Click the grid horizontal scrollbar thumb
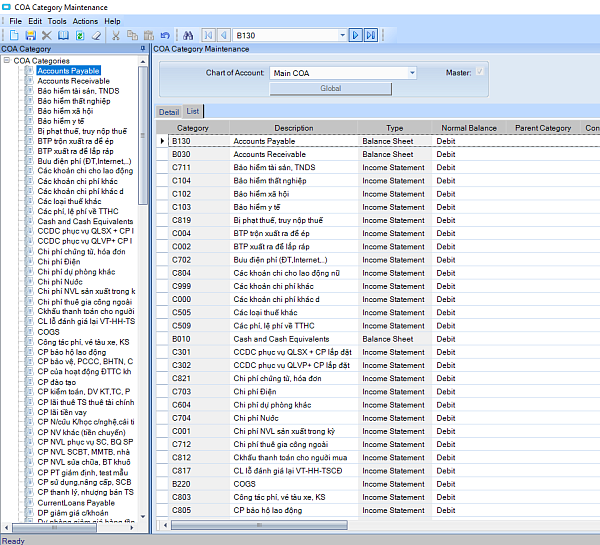Image resolution: width=600 pixels, height=545 pixels. click(x=259, y=525)
